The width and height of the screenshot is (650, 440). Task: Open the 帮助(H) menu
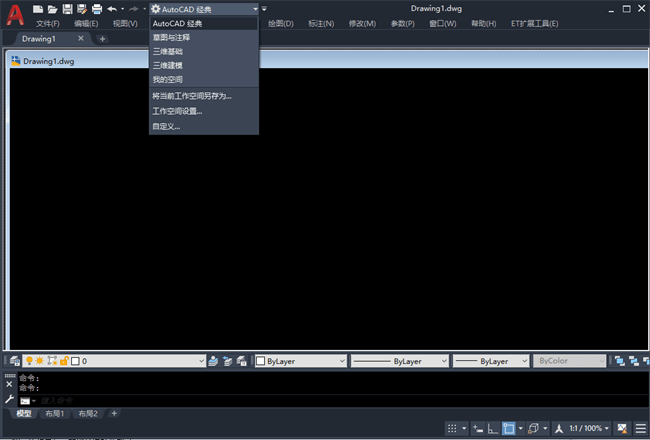click(483, 24)
